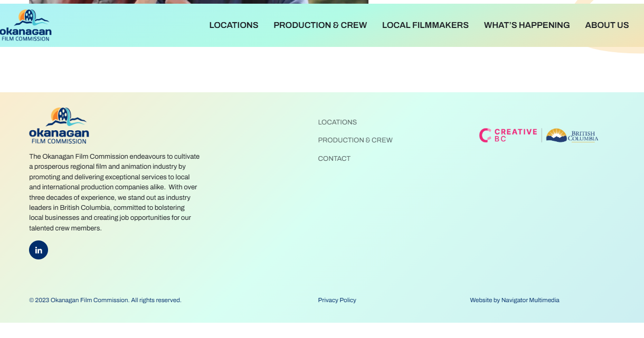Follow the footer LOCATIONS link

(x=337, y=122)
